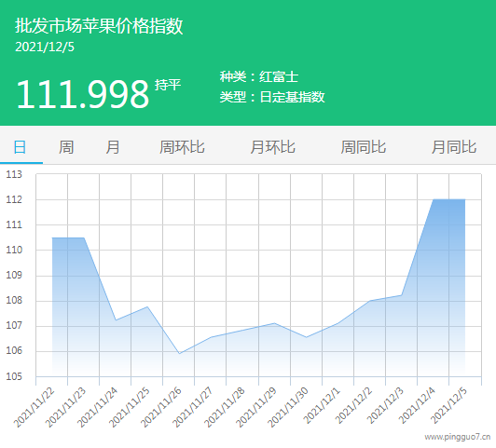The height and width of the screenshot is (448, 496).
Task: Open the 周同比 tab
Action: click(x=364, y=147)
